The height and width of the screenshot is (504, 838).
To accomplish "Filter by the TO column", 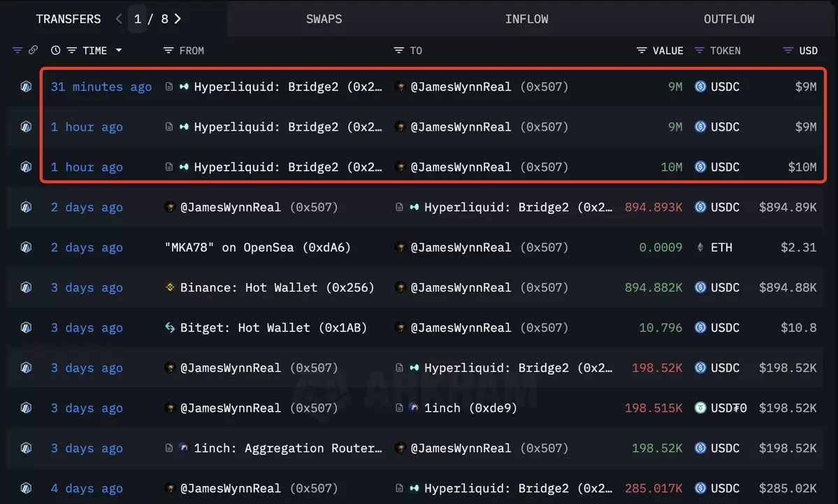I will tap(398, 50).
